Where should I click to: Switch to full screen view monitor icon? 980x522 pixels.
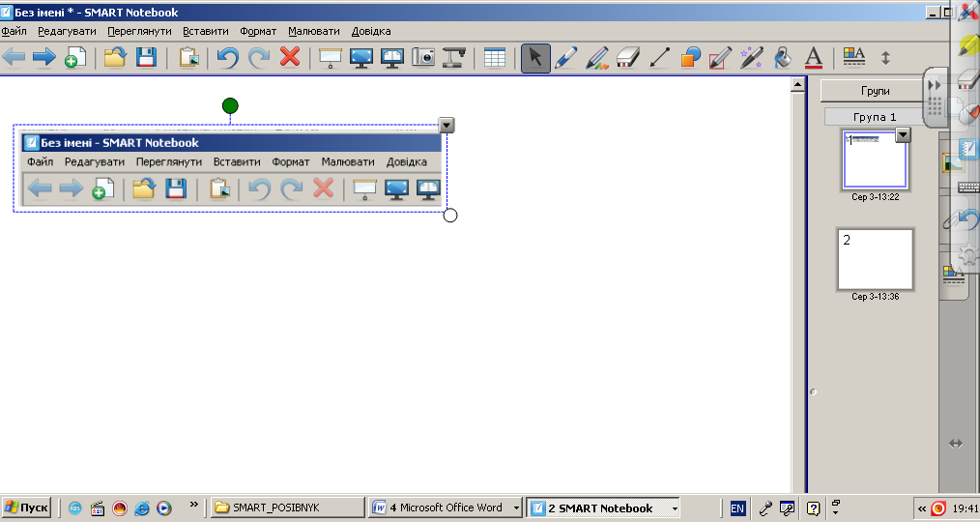[x=361, y=58]
